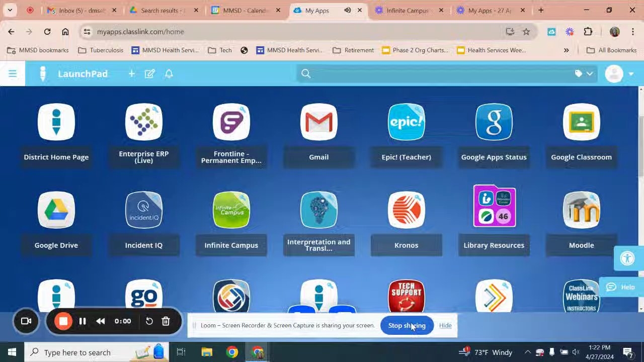The image size is (644, 362).
Task: Stop the Loom recording
Action: (63, 321)
